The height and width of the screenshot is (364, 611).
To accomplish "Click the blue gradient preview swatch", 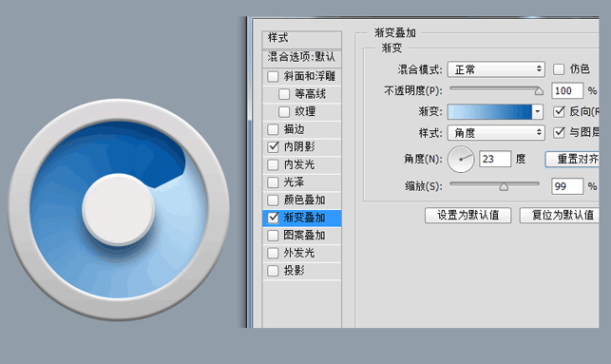I will coord(489,112).
